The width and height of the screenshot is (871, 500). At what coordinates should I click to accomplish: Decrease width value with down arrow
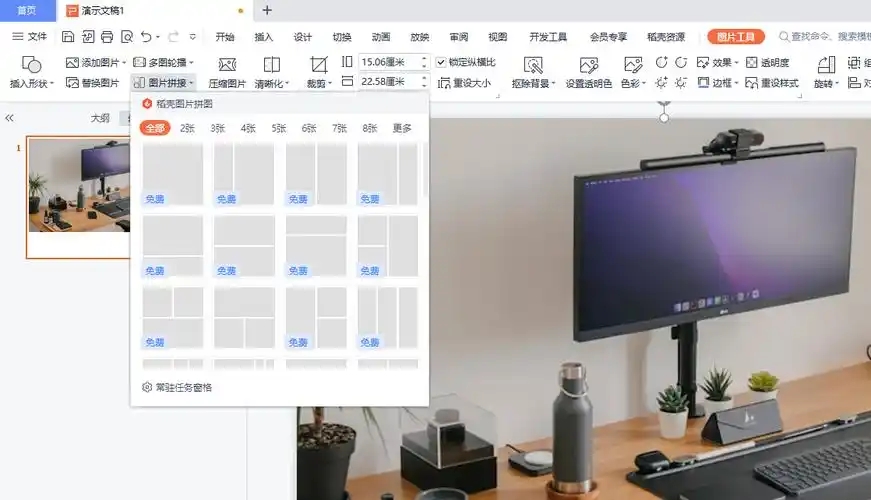[x=424, y=86]
